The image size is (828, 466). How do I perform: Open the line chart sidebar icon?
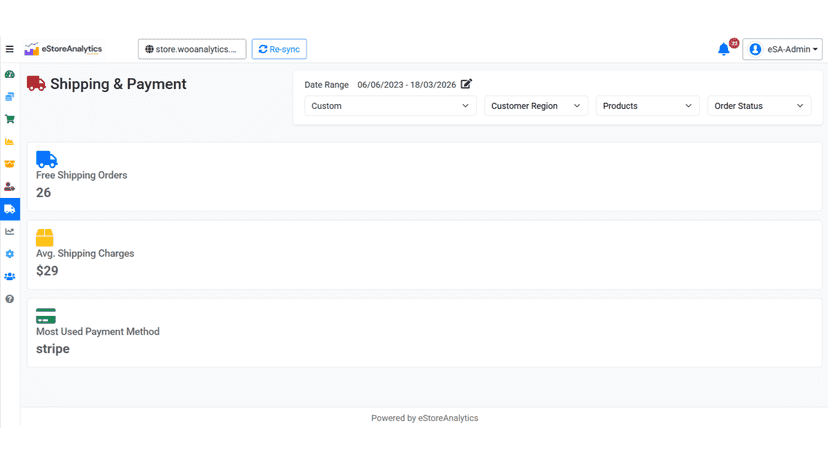pyautogui.click(x=10, y=231)
